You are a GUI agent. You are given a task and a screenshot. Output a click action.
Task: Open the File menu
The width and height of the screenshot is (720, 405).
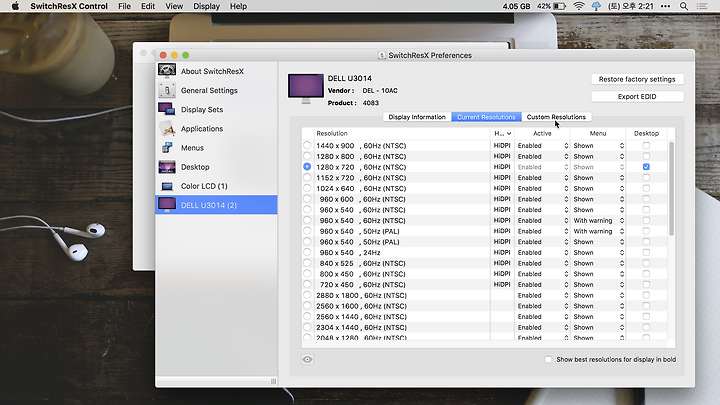click(x=124, y=6)
